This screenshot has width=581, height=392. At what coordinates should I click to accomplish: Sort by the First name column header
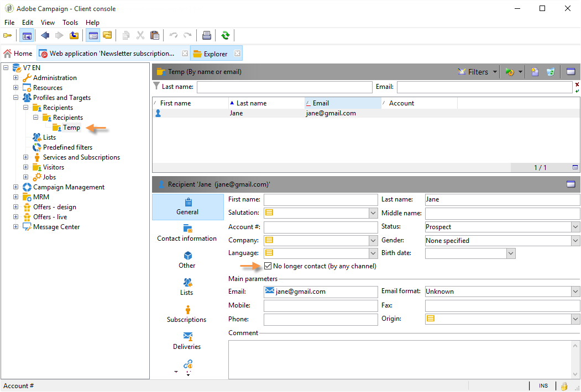click(190, 103)
